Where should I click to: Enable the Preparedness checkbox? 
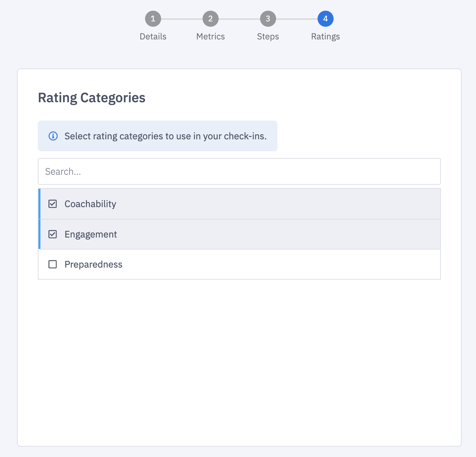point(53,264)
